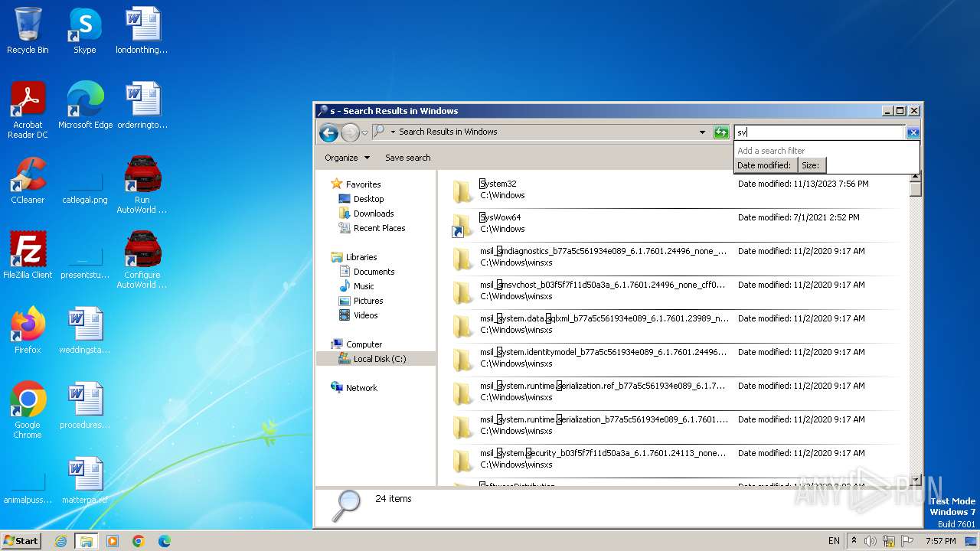The height and width of the screenshot is (551, 980).
Task: Open the Recycle Bin desktop icon
Action: 28,31
